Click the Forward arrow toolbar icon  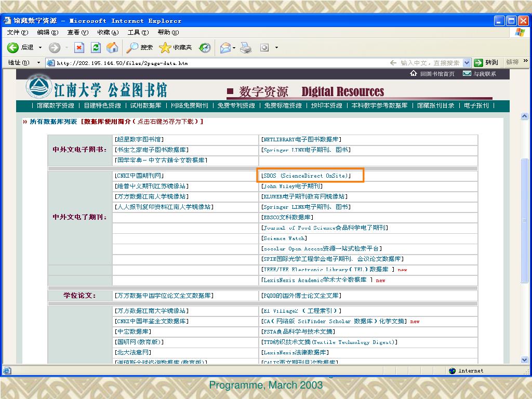[54, 47]
